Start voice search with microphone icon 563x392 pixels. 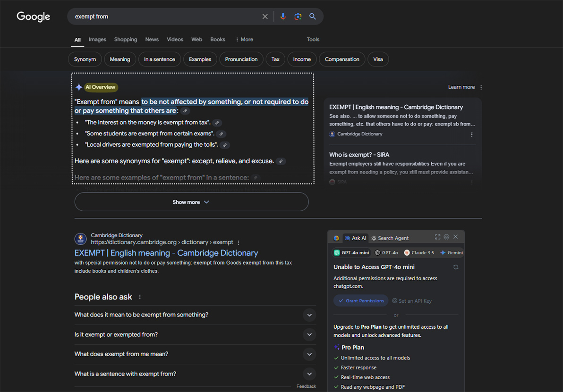283,17
